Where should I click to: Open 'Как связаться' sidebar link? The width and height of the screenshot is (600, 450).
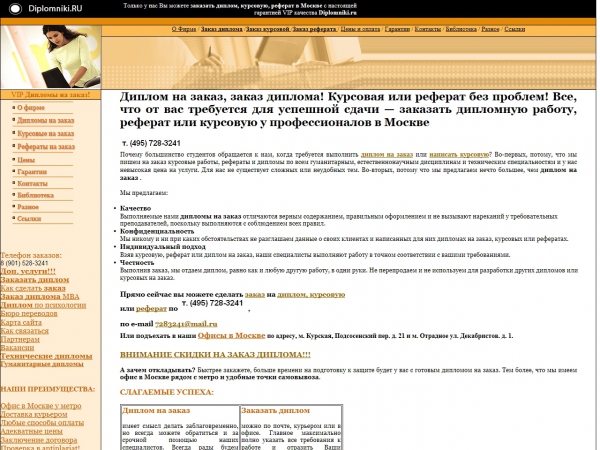(24, 331)
